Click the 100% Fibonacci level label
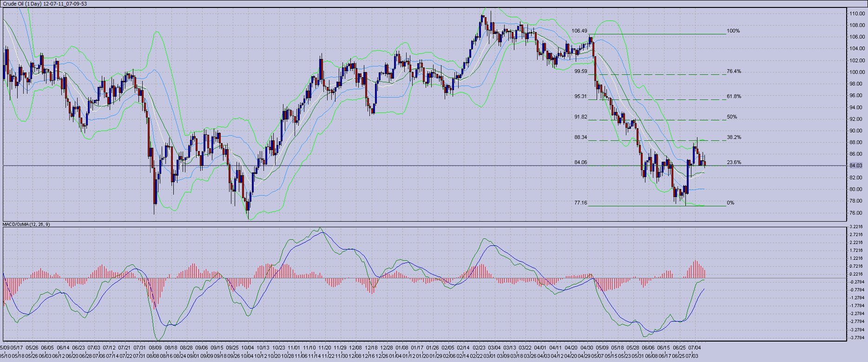The image size is (868, 362). (x=733, y=31)
